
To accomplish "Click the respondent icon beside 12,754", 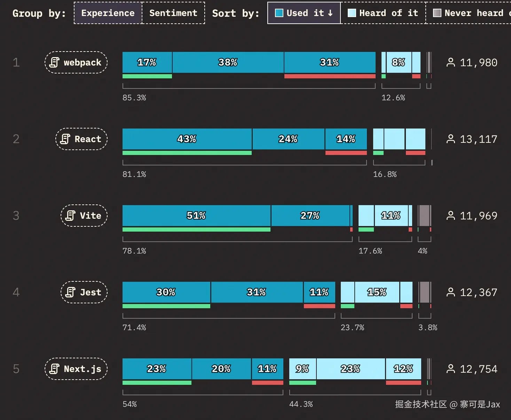I will 451,369.
